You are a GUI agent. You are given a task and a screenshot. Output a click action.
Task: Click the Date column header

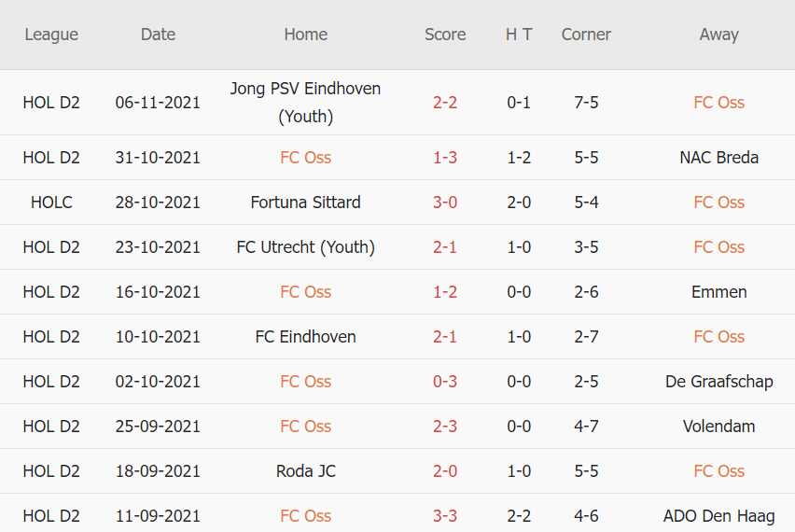pyautogui.click(x=158, y=35)
